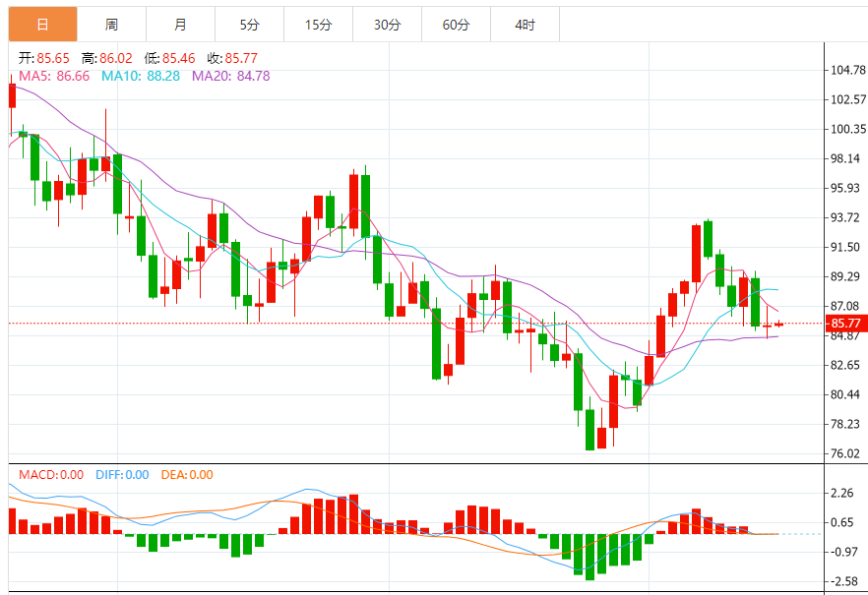
Task: Click the MACD:0.00 indicator label
Action: coord(51,474)
